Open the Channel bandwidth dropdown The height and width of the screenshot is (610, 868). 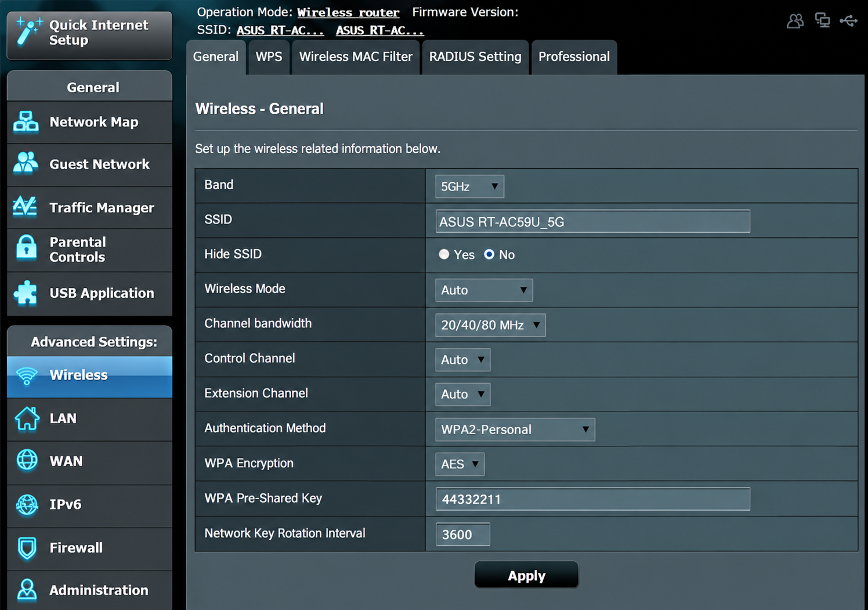(490, 325)
